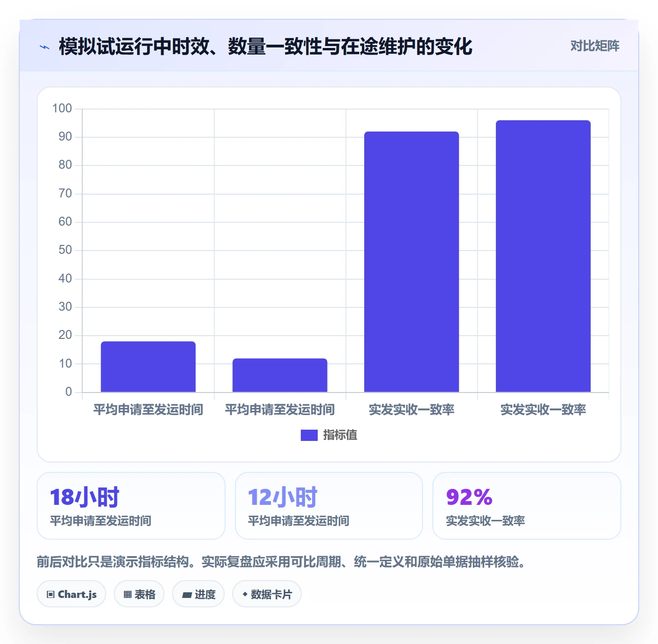Open the 12小时 data card
658x644 pixels.
pos(329,506)
